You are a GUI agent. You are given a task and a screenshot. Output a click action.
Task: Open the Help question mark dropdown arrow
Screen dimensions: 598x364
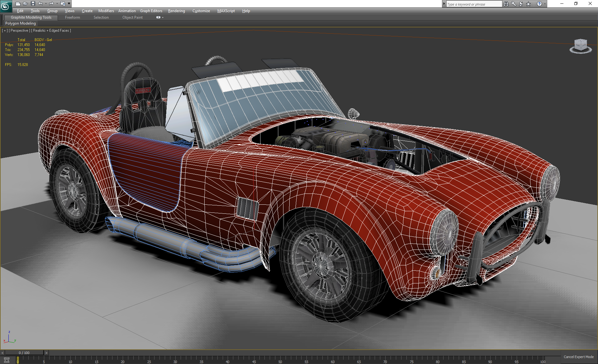point(545,4)
